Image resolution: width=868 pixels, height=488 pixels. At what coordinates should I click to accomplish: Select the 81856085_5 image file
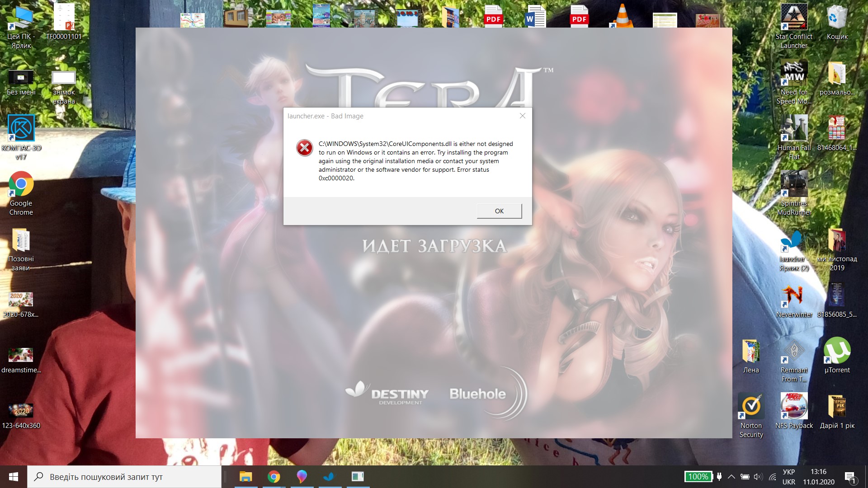(837, 300)
